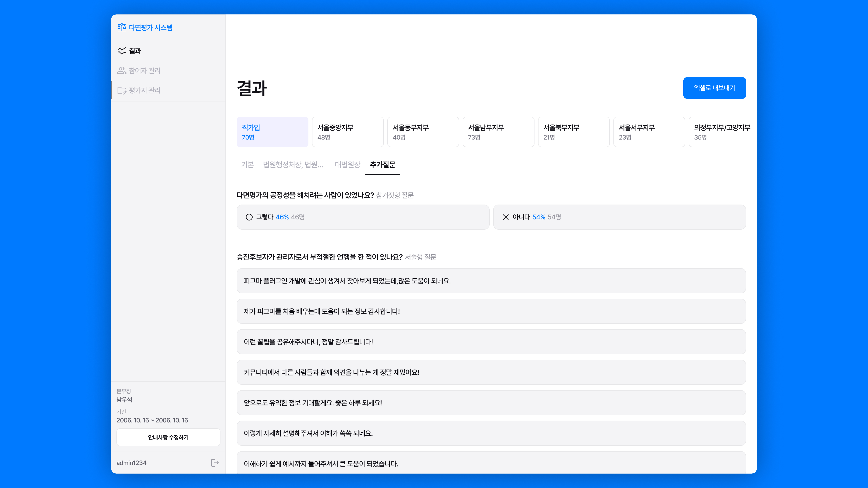
Task: Click the 안내사항 수정하기 button
Action: pyautogui.click(x=168, y=437)
